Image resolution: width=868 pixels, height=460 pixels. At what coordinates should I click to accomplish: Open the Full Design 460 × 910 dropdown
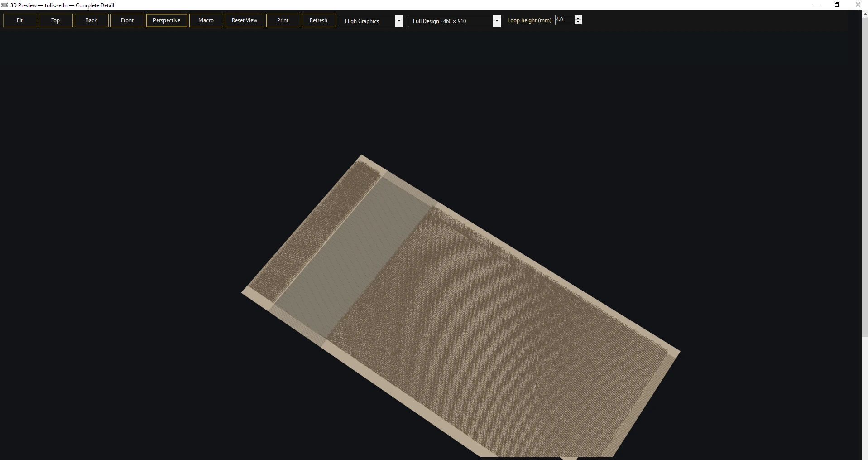pos(454,21)
